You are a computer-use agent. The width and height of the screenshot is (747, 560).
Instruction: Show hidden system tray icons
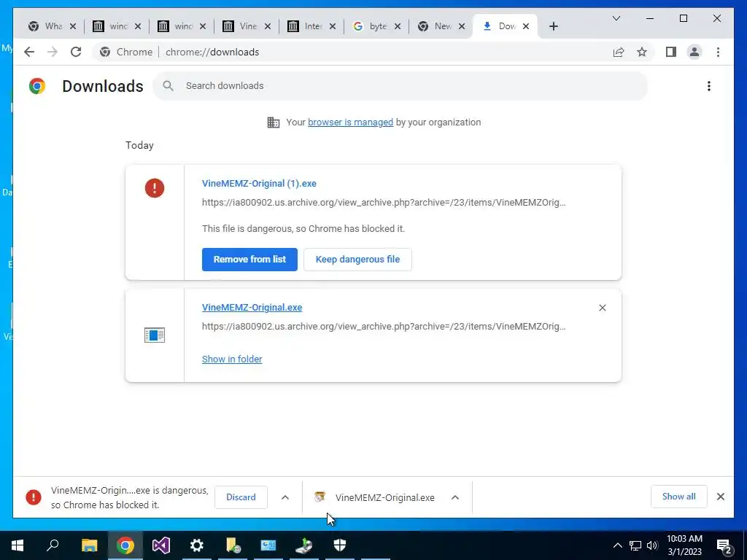click(617, 545)
